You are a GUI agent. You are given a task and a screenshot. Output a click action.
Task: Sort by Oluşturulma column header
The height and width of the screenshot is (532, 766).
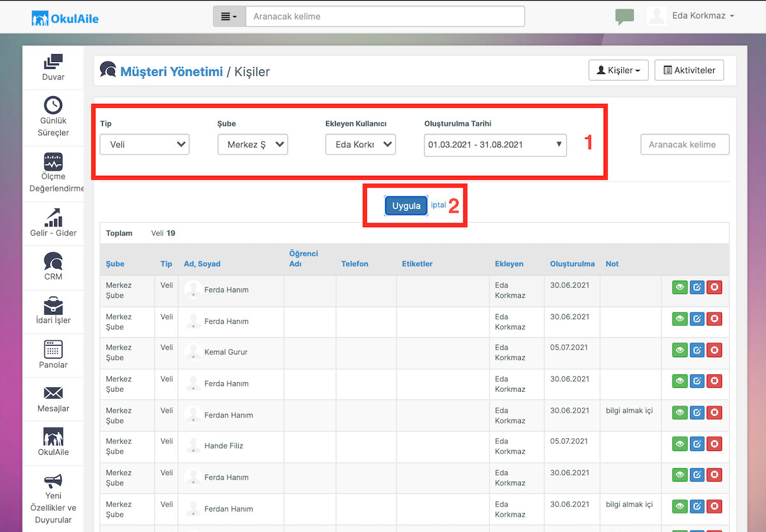[573, 263]
